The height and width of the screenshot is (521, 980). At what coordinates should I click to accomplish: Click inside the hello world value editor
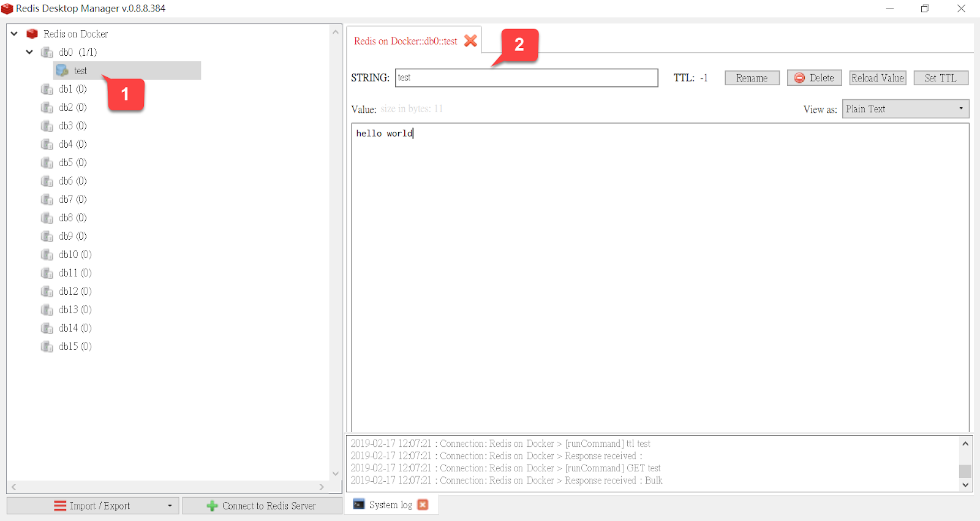pos(660,277)
